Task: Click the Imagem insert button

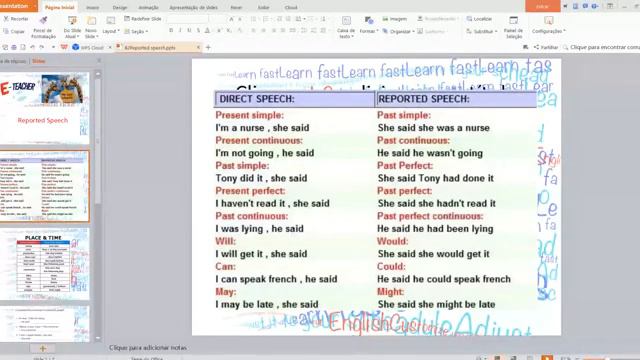Action: coord(395,19)
